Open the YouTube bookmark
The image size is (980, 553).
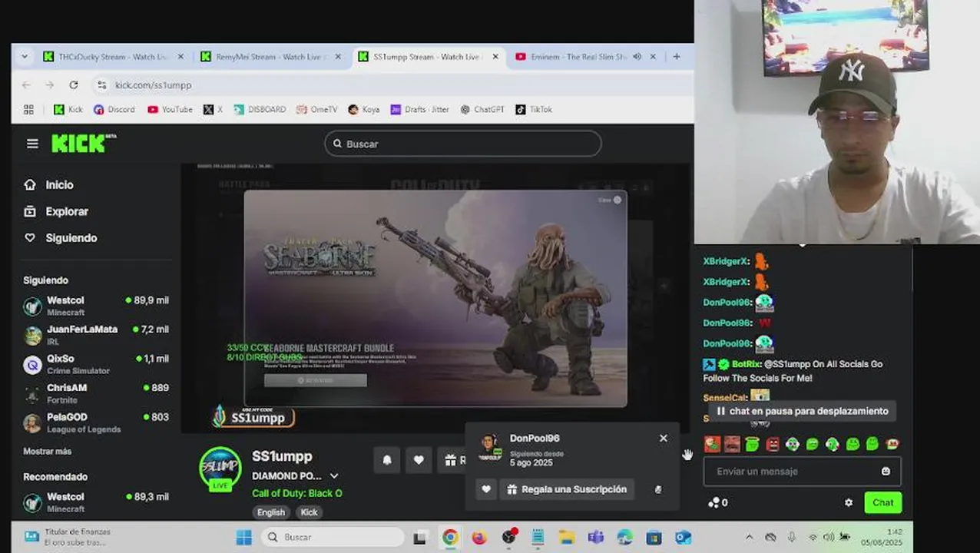pos(170,110)
